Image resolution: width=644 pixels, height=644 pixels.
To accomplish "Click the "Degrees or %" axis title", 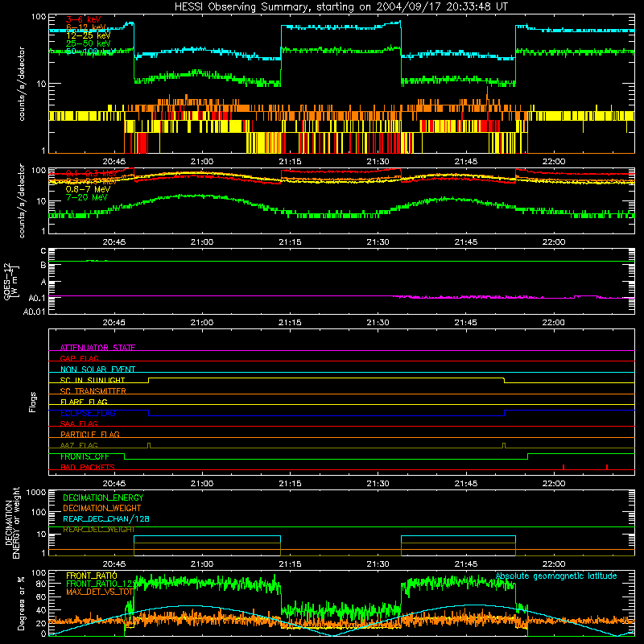I will 21,603.
